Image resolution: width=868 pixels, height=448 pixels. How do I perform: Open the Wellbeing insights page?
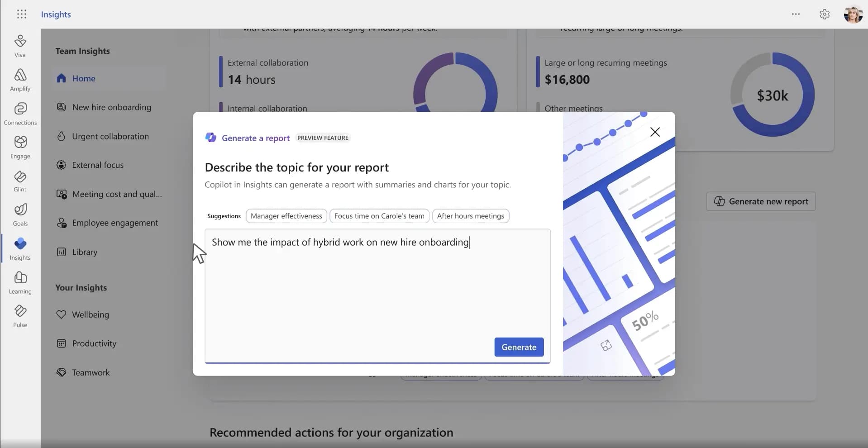coord(90,315)
